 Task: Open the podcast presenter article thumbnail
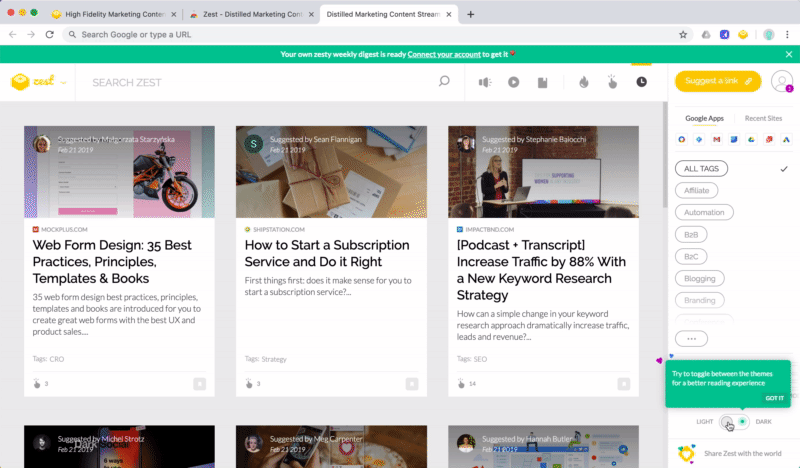tap(543, 172)
